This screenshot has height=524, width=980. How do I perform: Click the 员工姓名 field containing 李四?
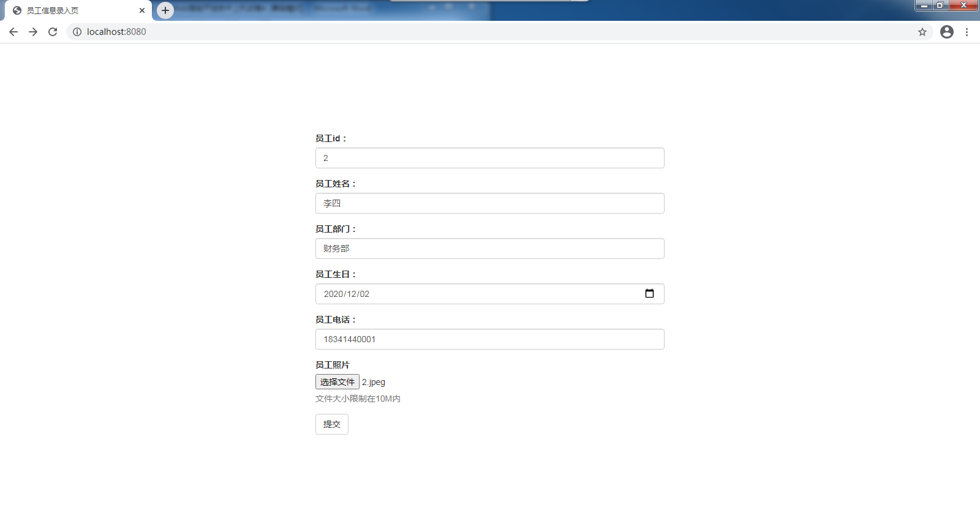(489, 203)
